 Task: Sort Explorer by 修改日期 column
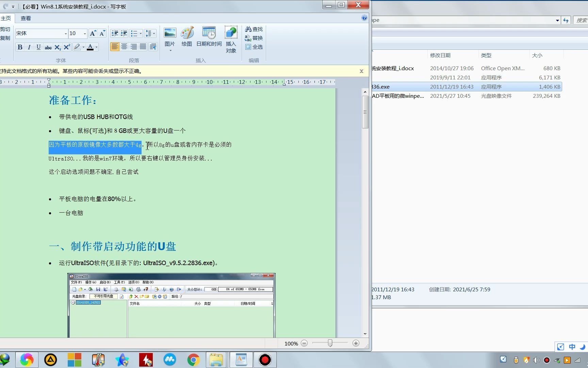click(453, 55)
